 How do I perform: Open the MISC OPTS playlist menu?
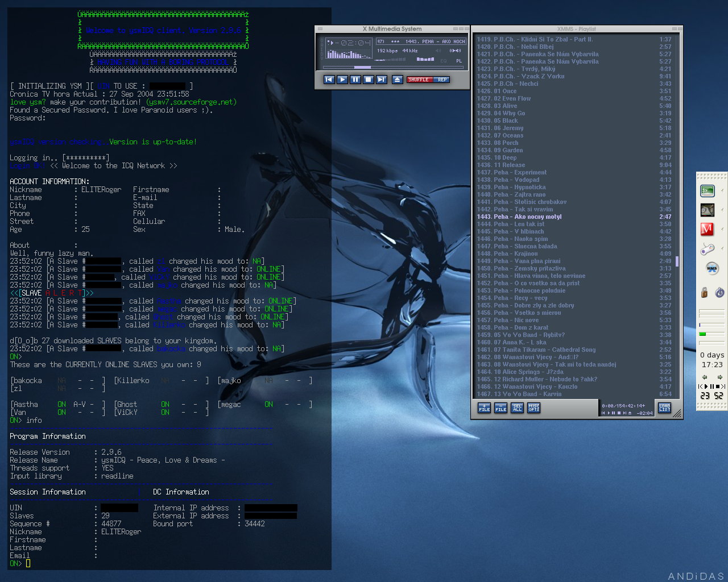533,408
